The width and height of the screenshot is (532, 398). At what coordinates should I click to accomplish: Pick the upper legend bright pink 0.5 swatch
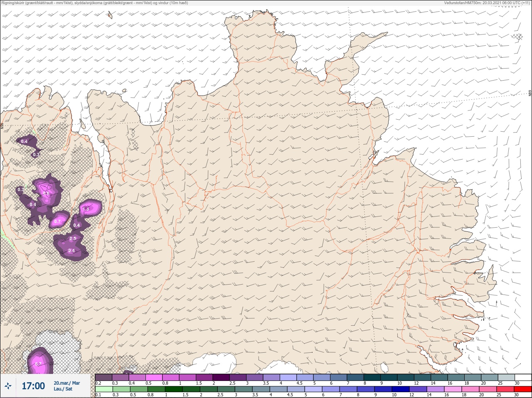click(154, 378)
